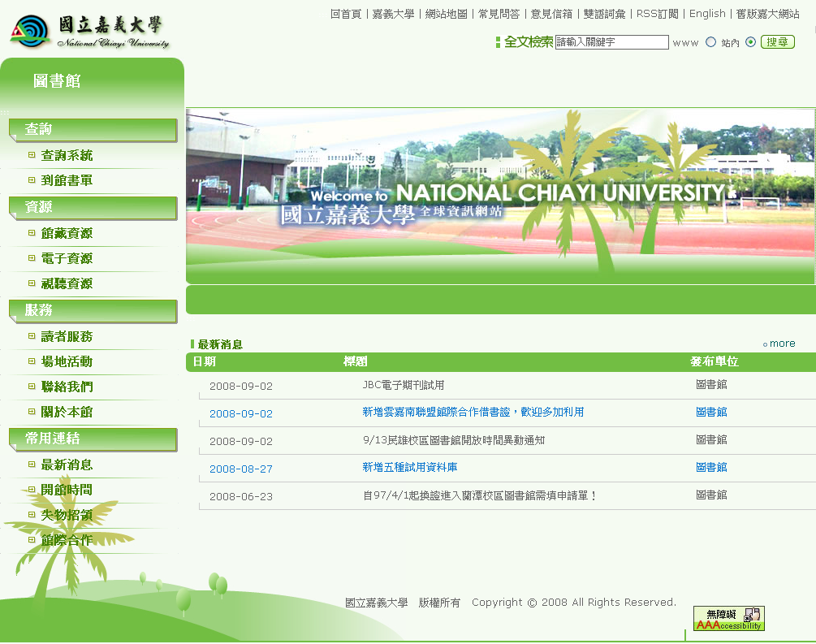
Task: Open 開館時間 in the sidebar
Action: coord(67,490)
